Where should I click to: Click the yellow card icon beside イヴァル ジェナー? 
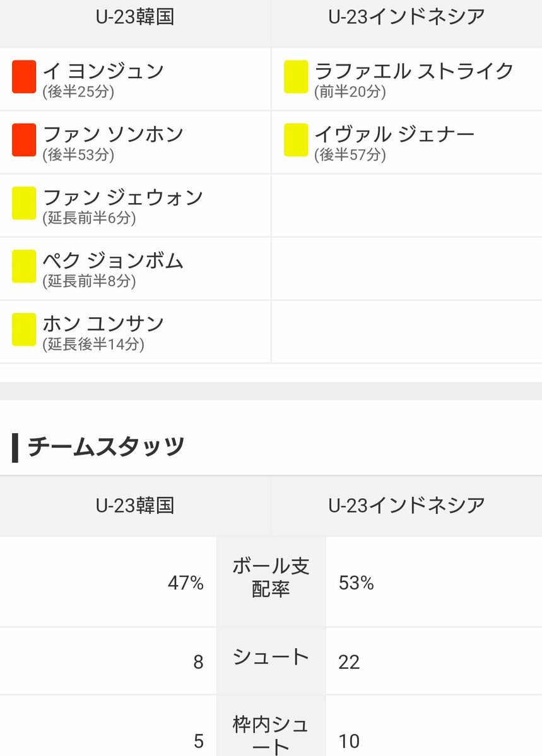click(296, 140)
